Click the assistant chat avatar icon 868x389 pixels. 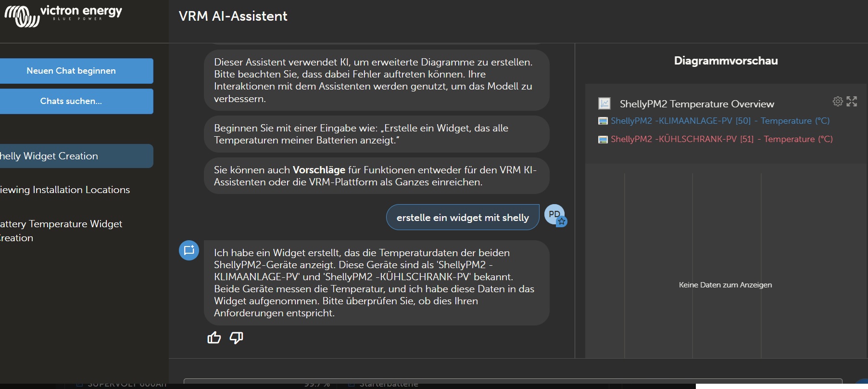pyautogui.click(x=189, y=250)
